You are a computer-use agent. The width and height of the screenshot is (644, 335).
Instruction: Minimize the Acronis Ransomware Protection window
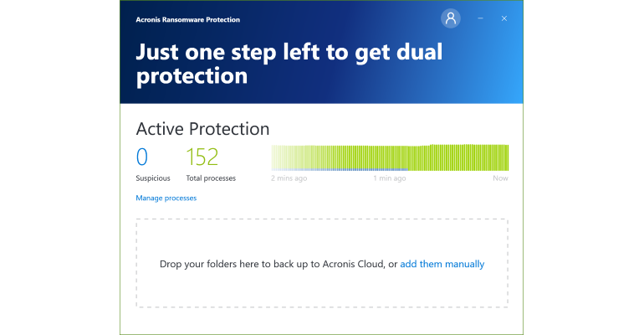(480, 18)
